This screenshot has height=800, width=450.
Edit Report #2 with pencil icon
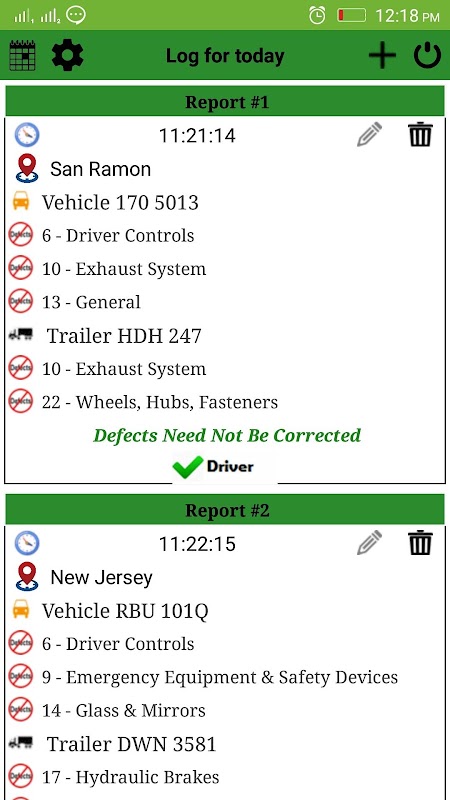click(x=369, y=543)
